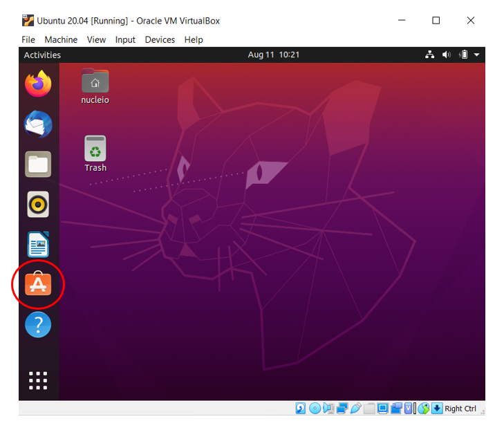Click the battery icon in top bar

tap(464, 55)
